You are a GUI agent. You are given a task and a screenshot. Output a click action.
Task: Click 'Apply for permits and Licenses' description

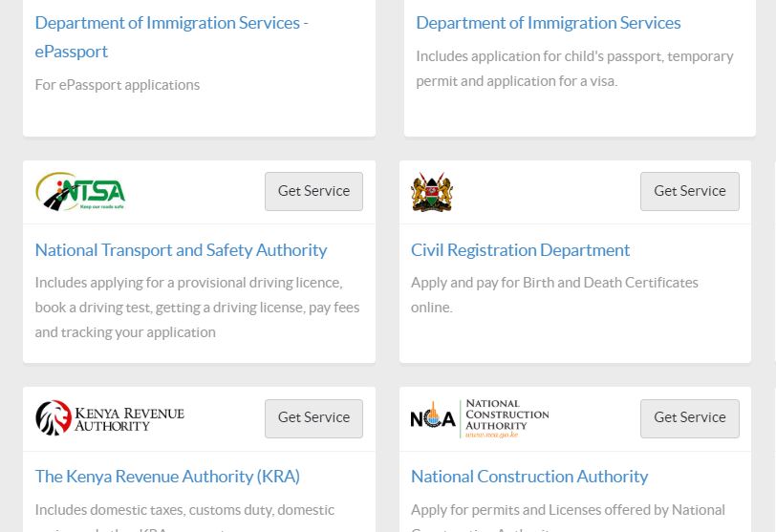(568, 516)
